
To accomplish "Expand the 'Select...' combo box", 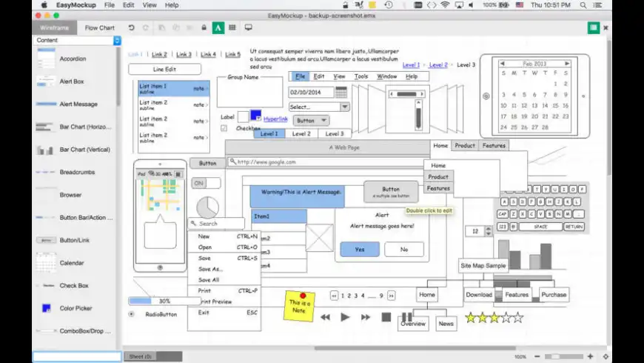I will coord(344,107).
